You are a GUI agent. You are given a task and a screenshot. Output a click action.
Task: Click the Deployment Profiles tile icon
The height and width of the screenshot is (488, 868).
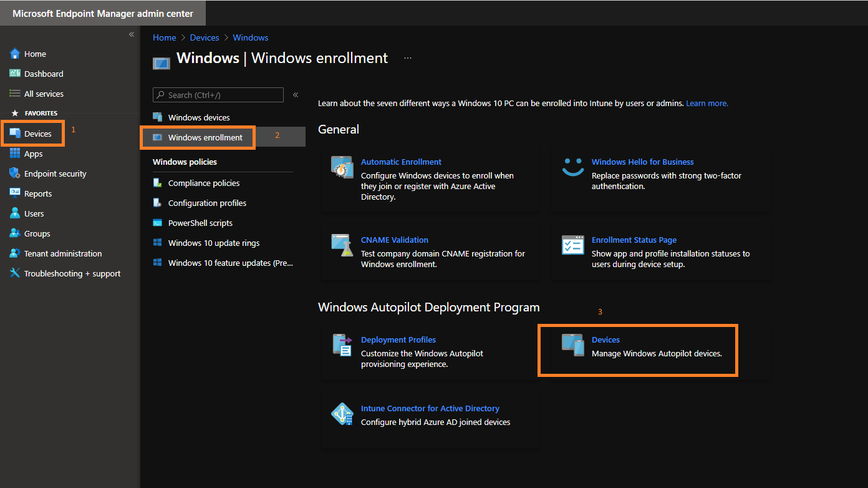click(x=342, y=345)
